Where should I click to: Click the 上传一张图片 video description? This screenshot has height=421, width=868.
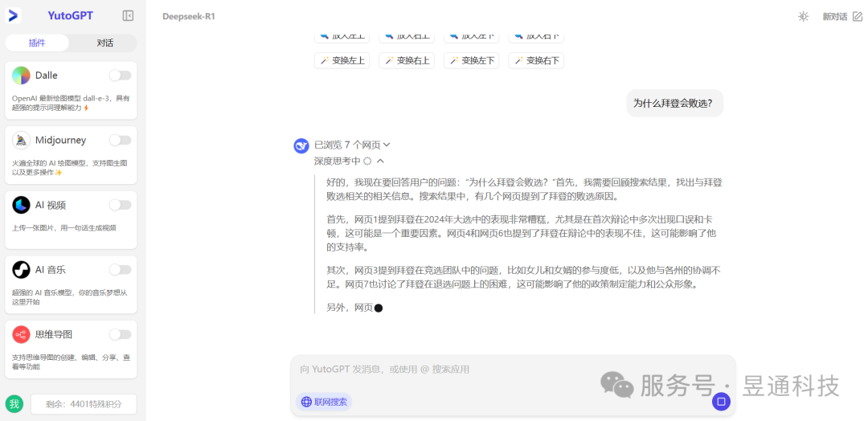[x=64, y=227]
